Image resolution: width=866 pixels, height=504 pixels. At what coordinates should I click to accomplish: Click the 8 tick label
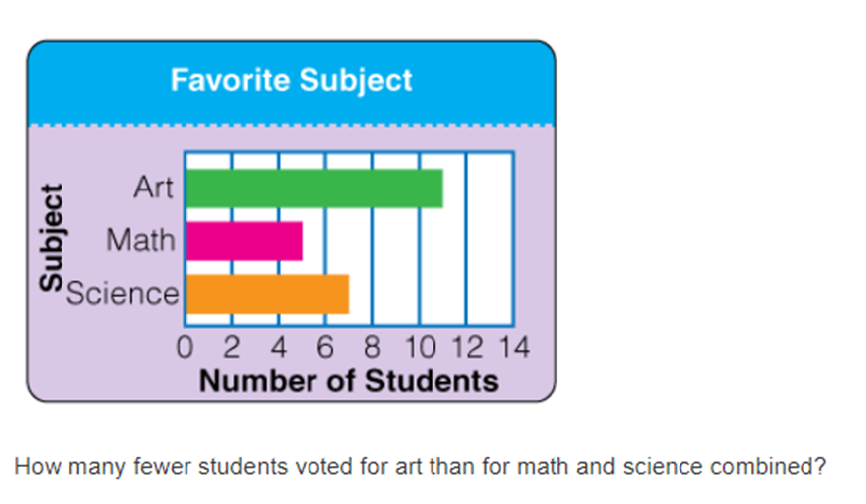372,348
